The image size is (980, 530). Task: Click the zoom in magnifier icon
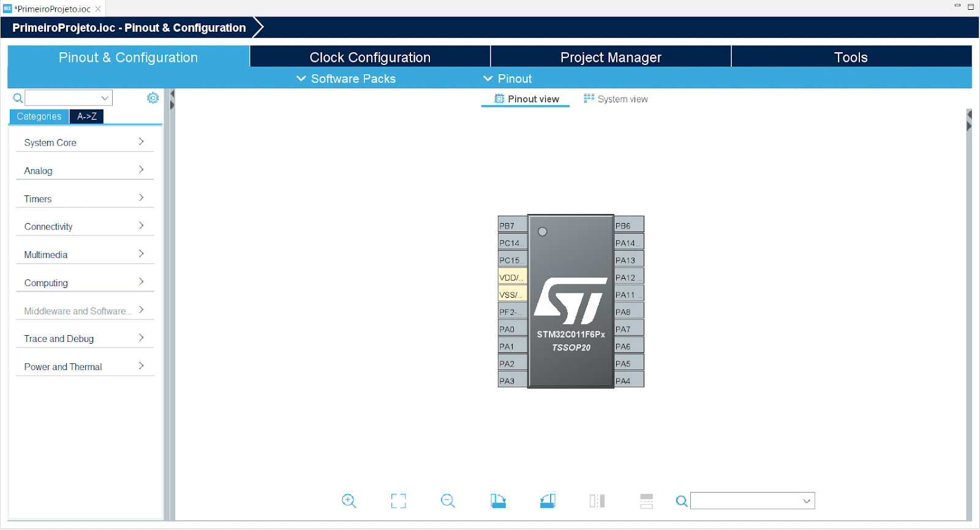(349, 501)
